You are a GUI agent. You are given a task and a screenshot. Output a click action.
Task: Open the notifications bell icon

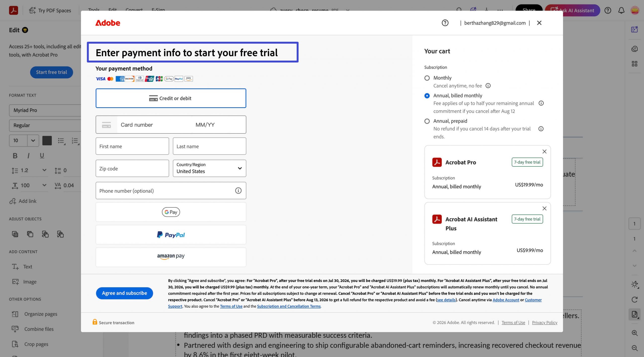coord(621,10)
